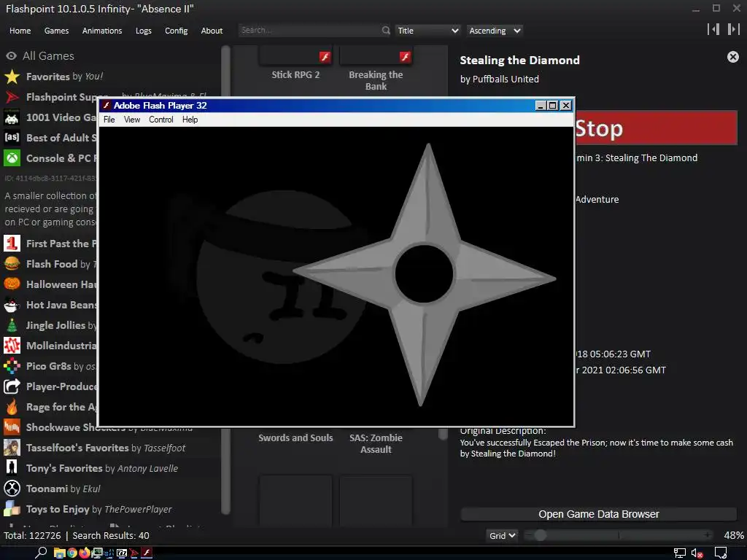Open the About tab

point(212,31)
